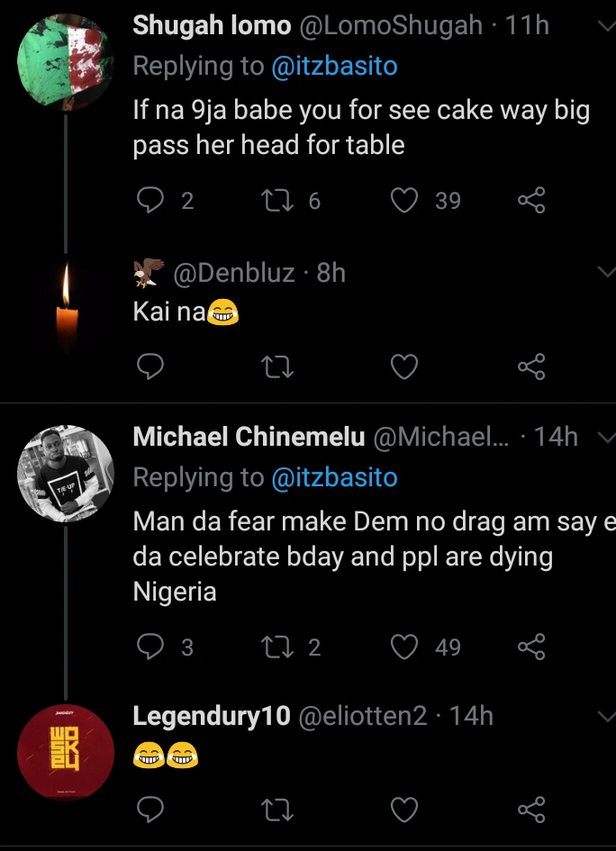Reply to Shugah lomo's tweet
616x851 pixels.
149,201
